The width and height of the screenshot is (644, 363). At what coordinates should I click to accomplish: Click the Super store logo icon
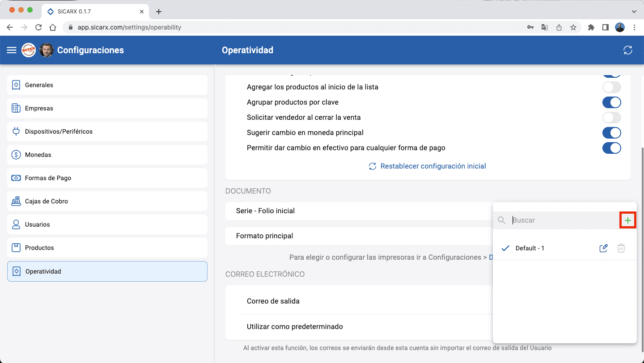tap(29, 50)
